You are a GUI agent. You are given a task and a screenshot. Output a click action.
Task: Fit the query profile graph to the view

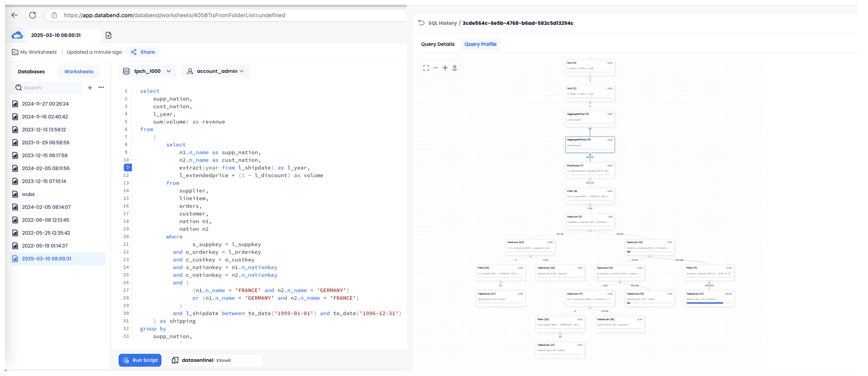pos(426,68)
